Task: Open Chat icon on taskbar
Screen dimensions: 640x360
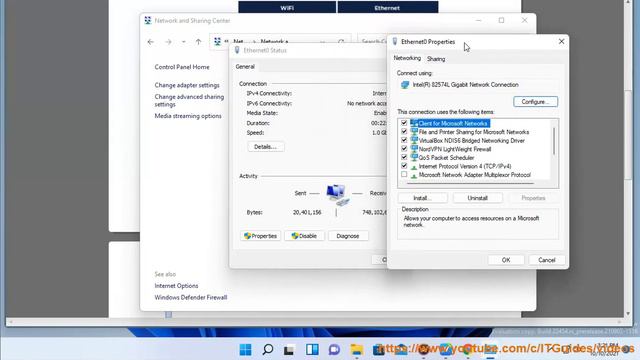Action: 334,350
